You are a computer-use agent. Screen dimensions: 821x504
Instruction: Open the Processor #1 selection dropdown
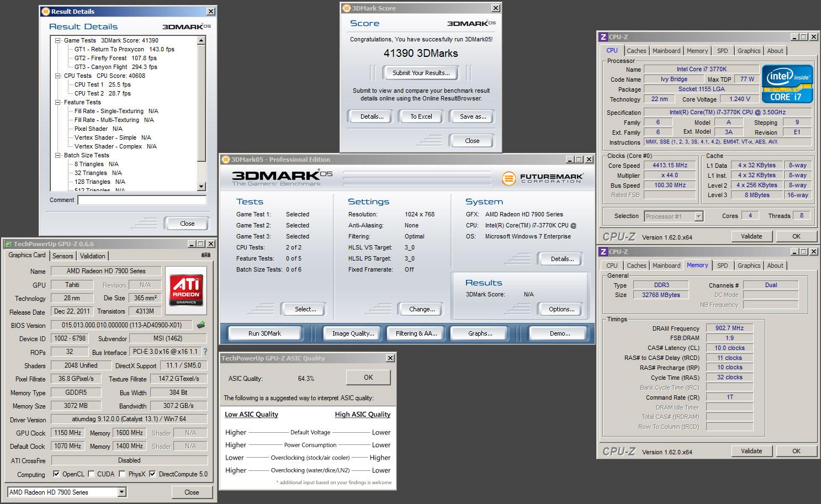point(698,216)
